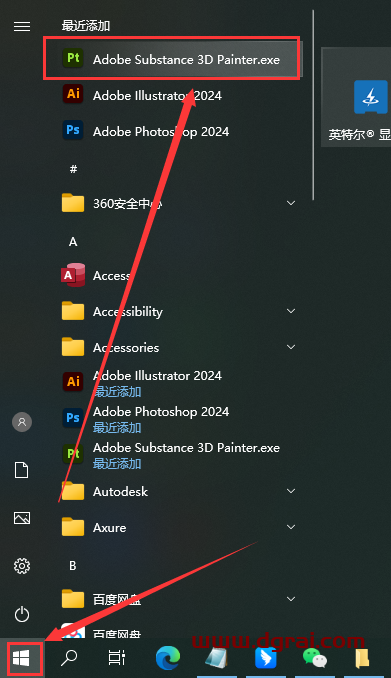Open the blue DingTalk taskbar icon
This screenshot has width=391, height=678.
coord(266,658)
